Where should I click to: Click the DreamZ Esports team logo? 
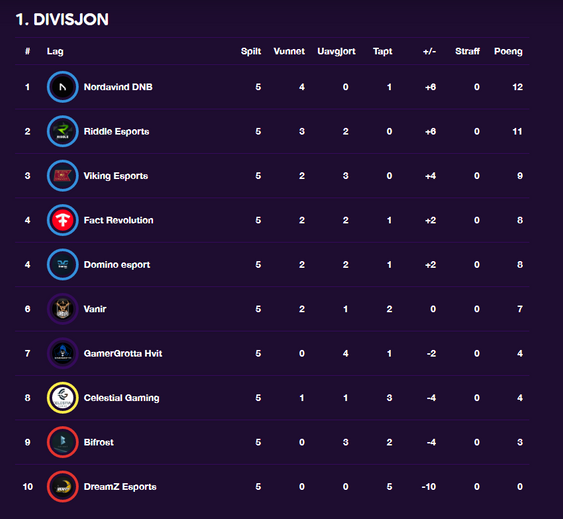(x=62, y=487)
